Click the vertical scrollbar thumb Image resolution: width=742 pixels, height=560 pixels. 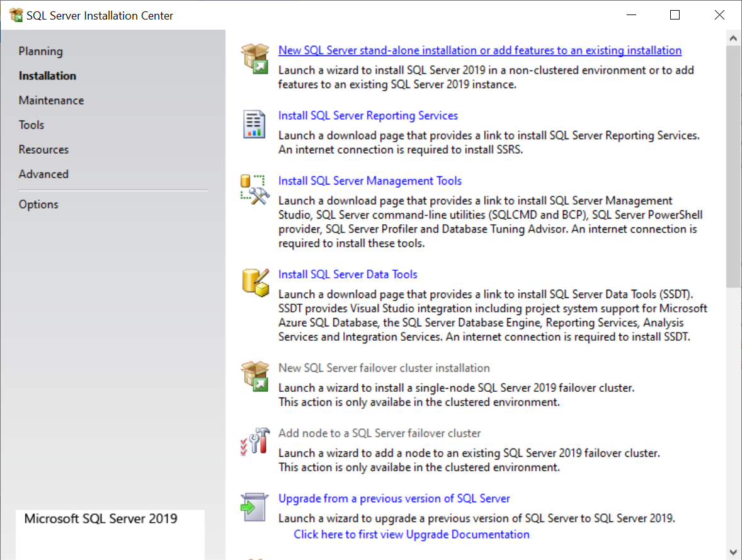click(x=733, y=167)
